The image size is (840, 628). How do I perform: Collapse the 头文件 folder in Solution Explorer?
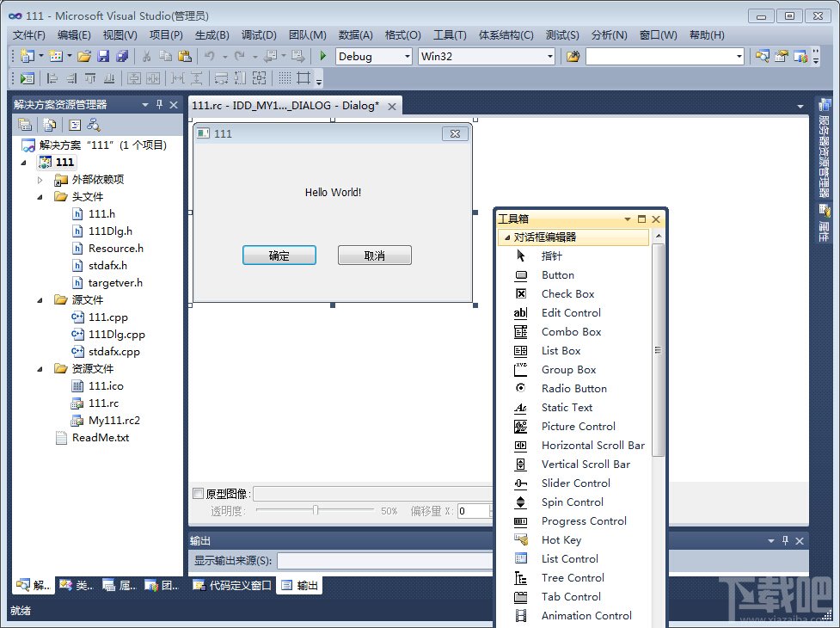coord(39,196)
